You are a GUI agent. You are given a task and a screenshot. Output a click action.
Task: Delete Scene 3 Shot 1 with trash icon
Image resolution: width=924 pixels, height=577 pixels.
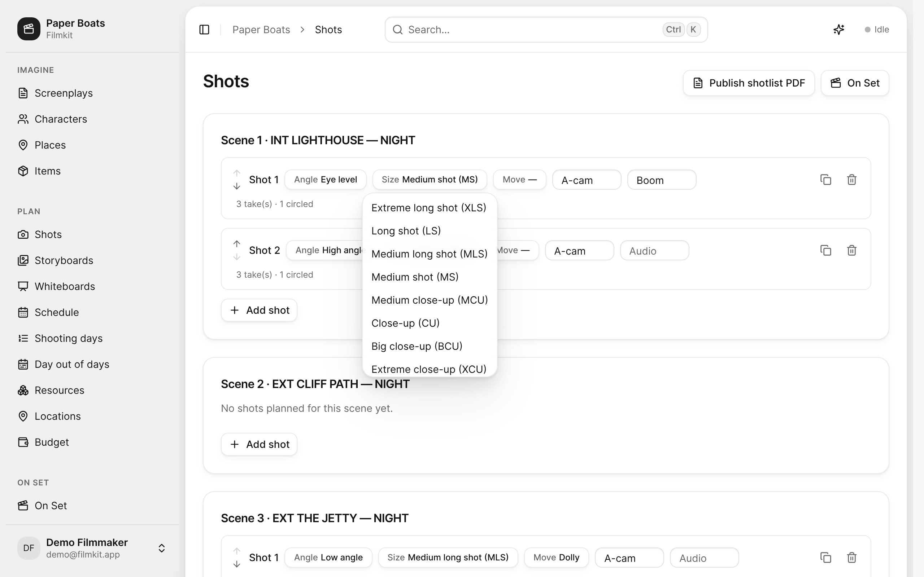(x=851, y=558)
